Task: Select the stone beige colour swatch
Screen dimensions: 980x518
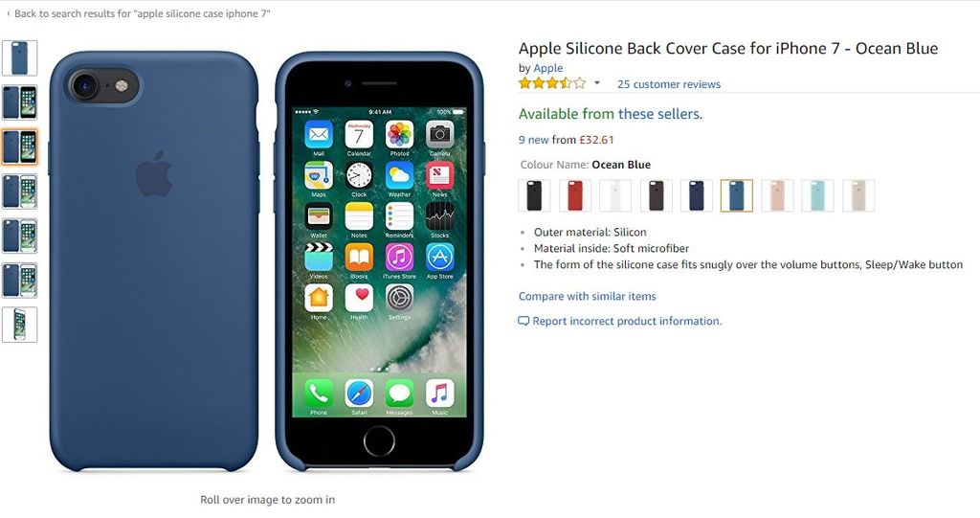Action: tap(858, 196)
